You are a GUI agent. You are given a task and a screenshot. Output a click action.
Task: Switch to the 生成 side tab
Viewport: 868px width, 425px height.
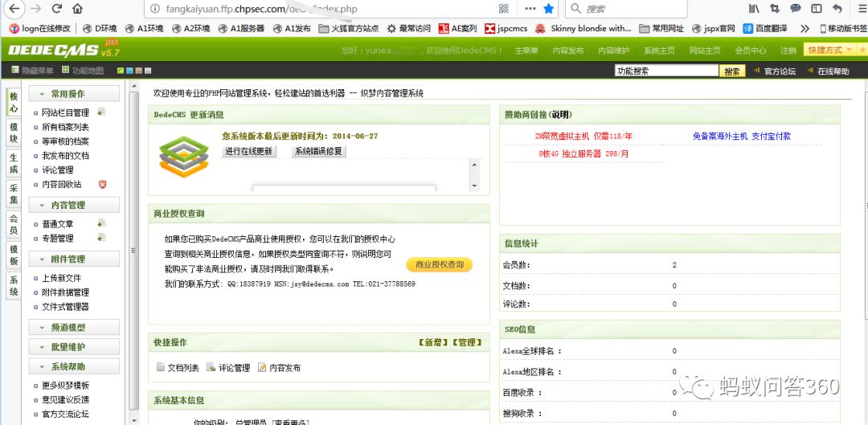14,163
